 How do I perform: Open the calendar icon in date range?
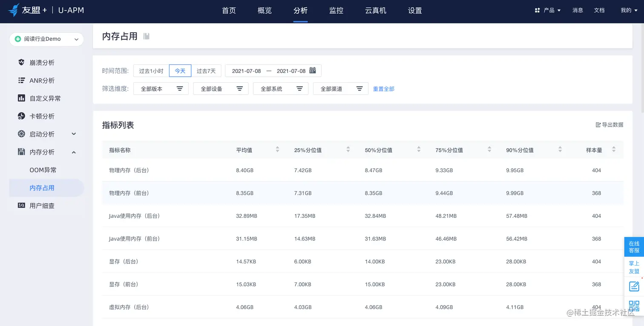[313, 70]
